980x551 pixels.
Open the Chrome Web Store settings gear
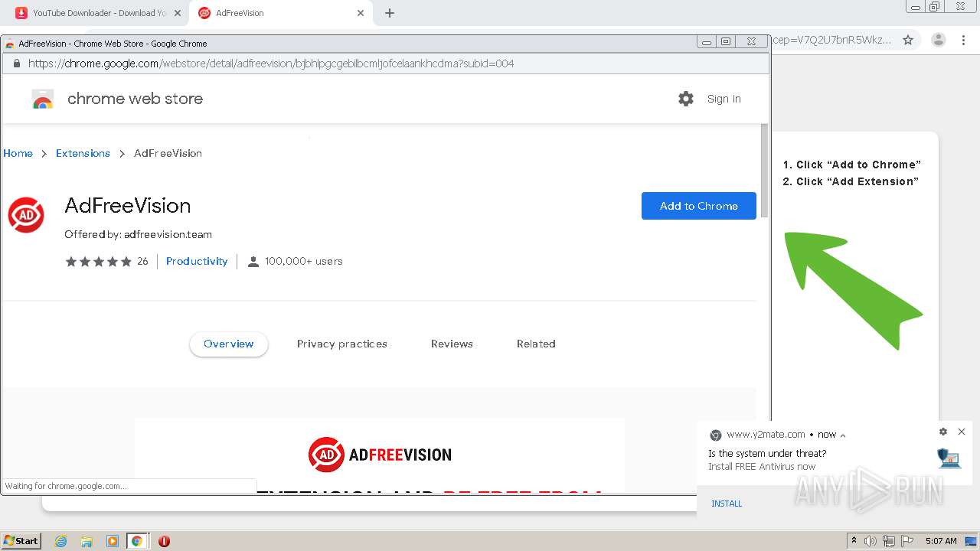tap(686, 99)
